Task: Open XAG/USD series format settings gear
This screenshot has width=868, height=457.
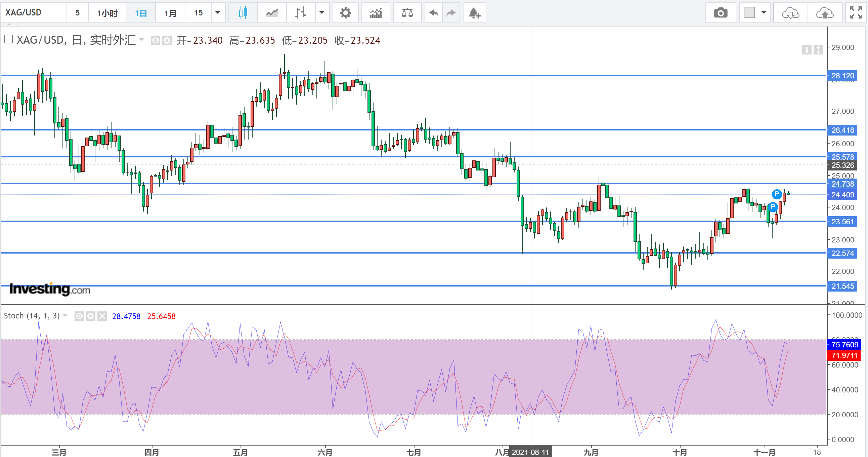Action: point(167,40)
